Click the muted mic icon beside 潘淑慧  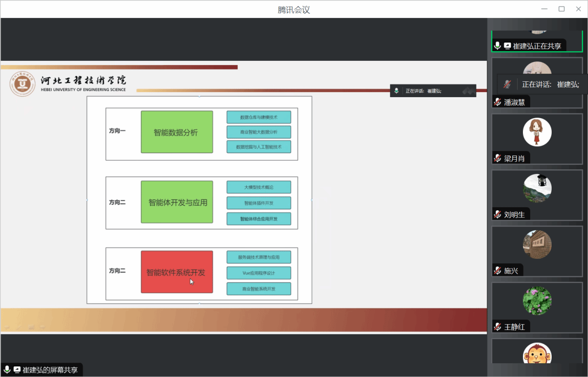tap(497, 102)
